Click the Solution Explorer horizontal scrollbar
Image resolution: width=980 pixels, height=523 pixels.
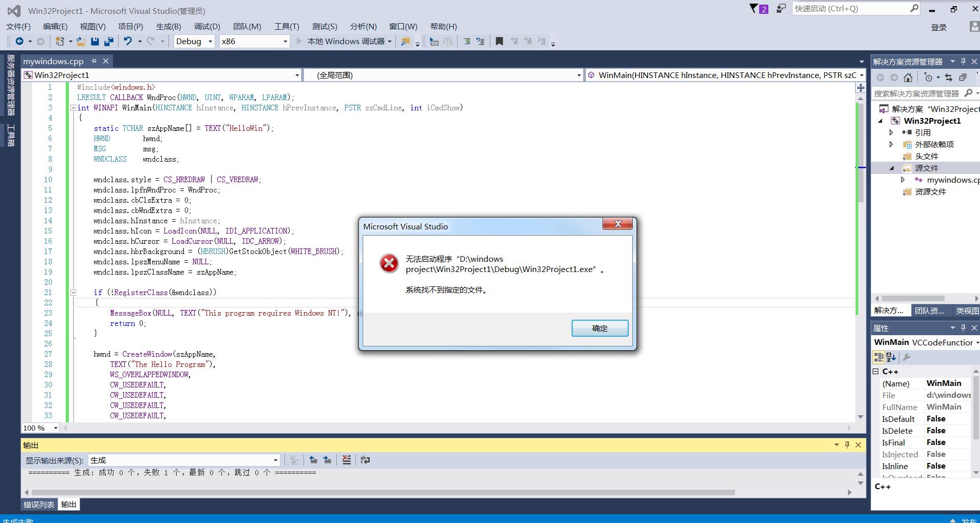click(913, 298)
